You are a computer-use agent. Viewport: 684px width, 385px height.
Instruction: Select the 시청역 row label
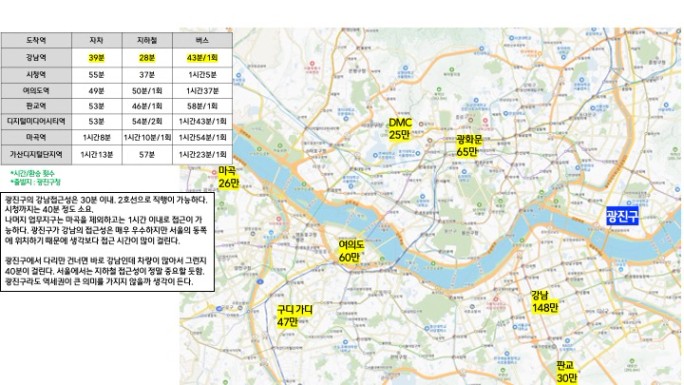[36, 75]
